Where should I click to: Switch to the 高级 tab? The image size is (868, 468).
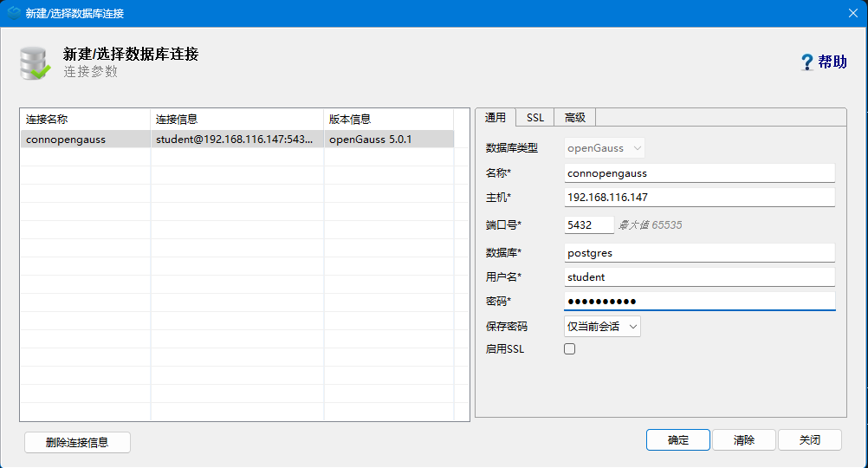575,117
